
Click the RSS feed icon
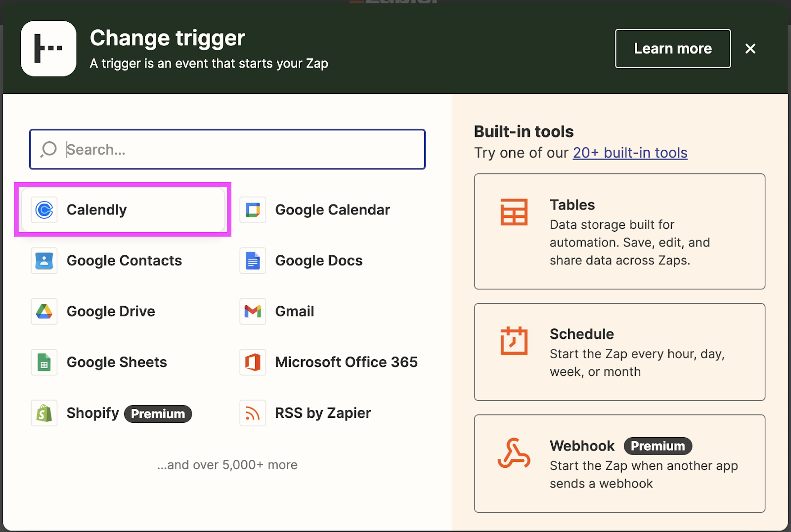[x=253, y=413]
